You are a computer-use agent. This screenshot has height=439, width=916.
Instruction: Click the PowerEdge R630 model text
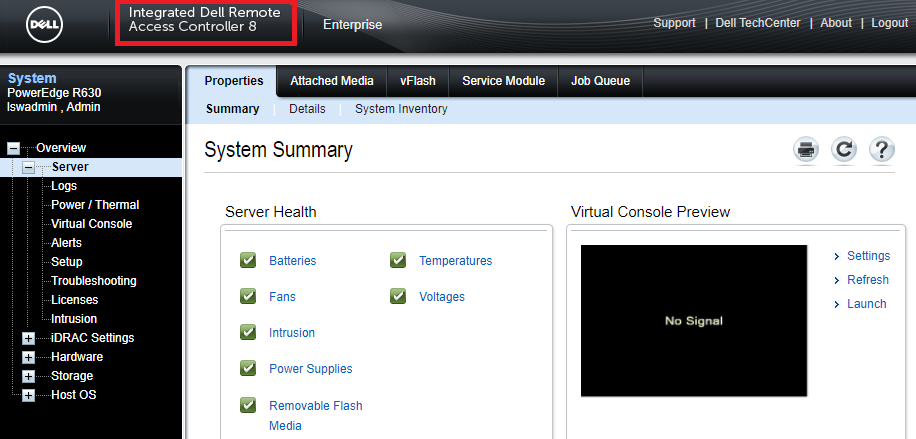click(x=54, y=93)
